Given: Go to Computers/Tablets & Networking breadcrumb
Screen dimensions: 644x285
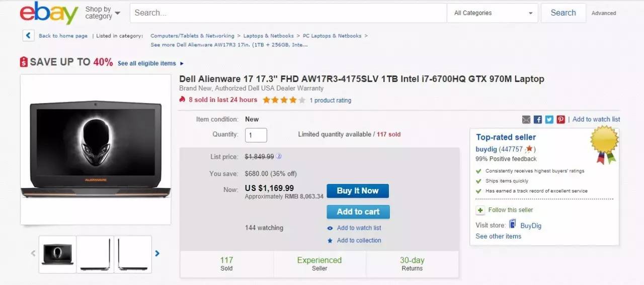Looking at the screenshot, I should 192,36.
